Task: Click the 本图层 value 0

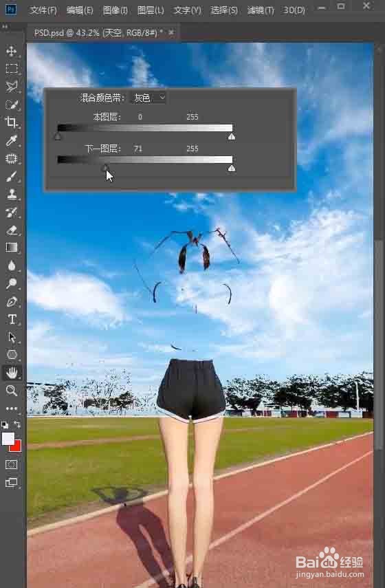Action: click(x=140, y=117)
